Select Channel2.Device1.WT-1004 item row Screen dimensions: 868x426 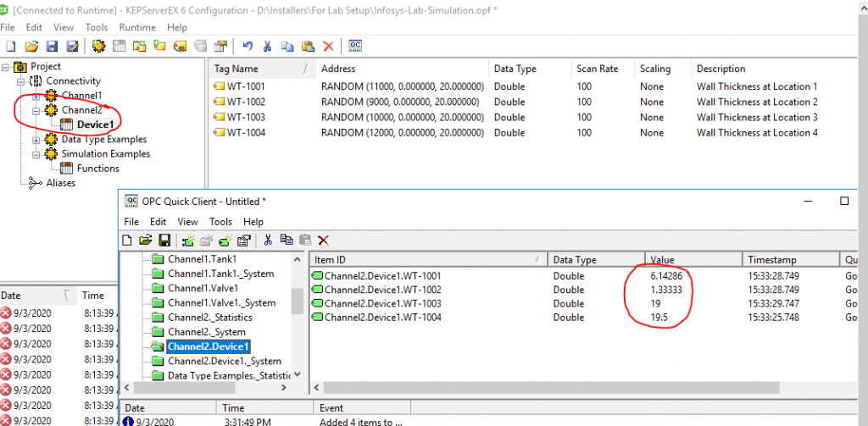pyautogui.click(x=584, y=318)
